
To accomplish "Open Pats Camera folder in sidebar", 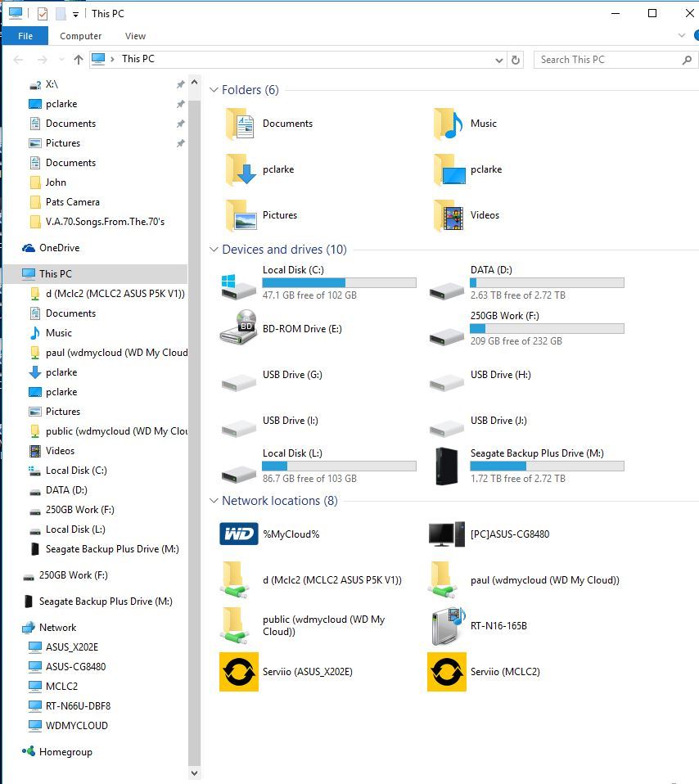I will coord(65,202).
